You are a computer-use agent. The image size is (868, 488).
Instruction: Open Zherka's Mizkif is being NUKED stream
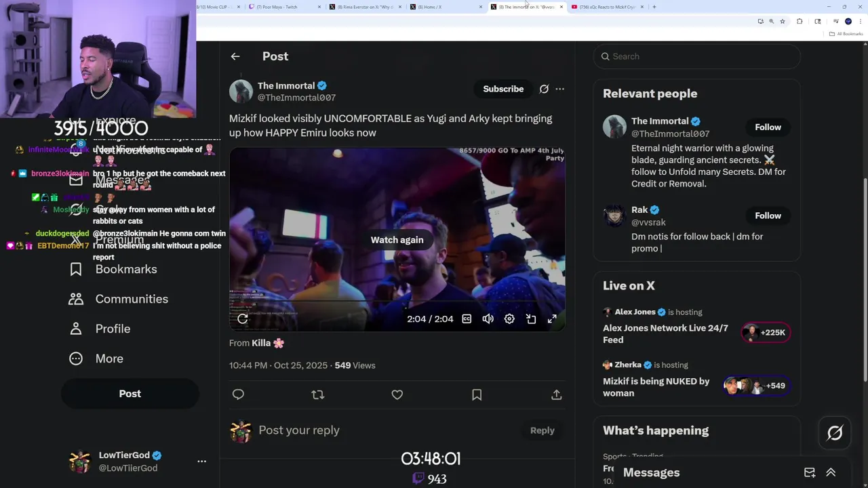tap(656, 387)
